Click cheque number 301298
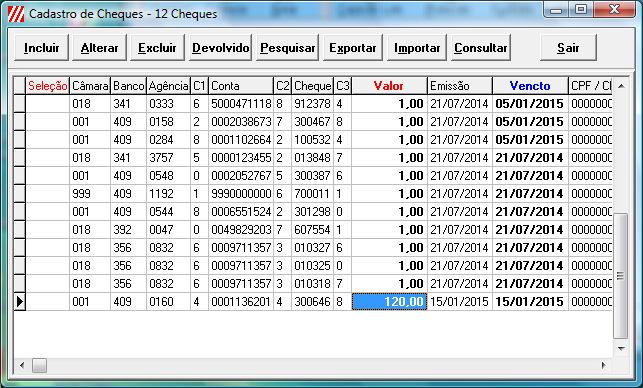 [312, 212]
